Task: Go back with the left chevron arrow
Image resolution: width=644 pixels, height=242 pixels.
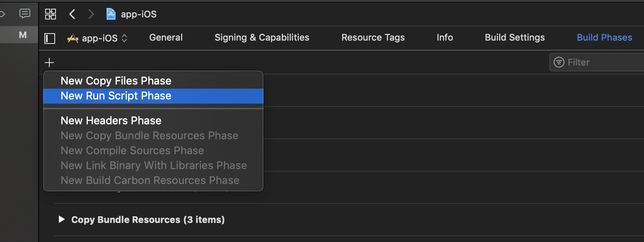Action: [x=72, y=14]
